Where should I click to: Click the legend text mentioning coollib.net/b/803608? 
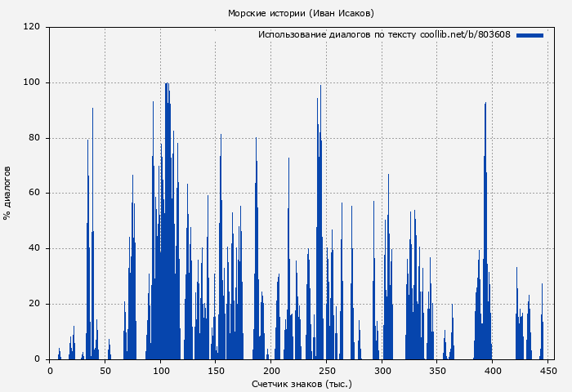point(384,35)
